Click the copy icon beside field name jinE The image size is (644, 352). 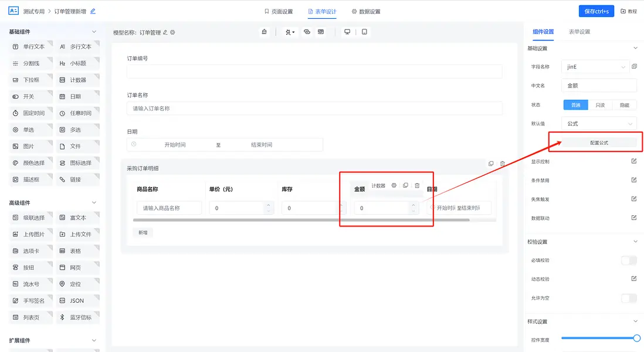coord(634,67)
